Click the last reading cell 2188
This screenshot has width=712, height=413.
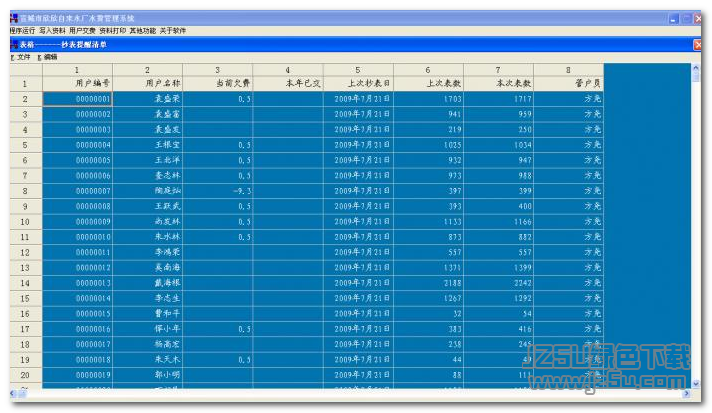coord(429,283)
